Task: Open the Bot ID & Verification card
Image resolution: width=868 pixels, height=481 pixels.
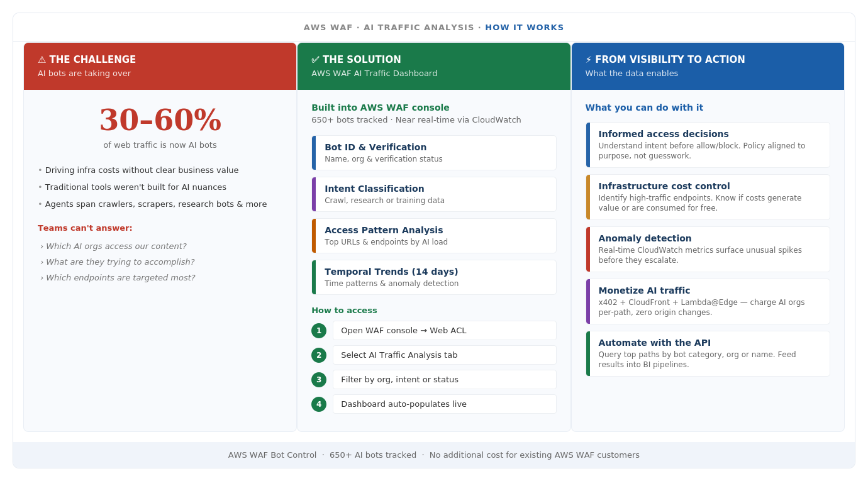Action: point(434,153)
